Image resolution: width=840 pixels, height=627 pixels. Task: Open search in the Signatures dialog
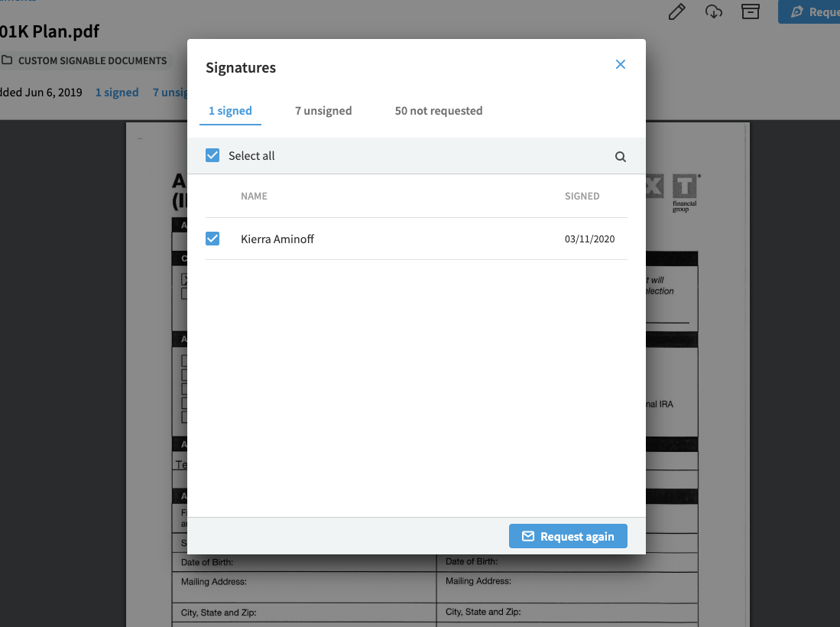(621, 157)
